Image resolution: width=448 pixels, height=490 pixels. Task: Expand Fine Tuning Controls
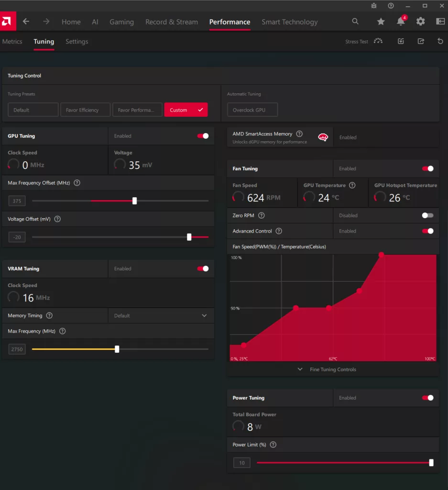(333, 369)
